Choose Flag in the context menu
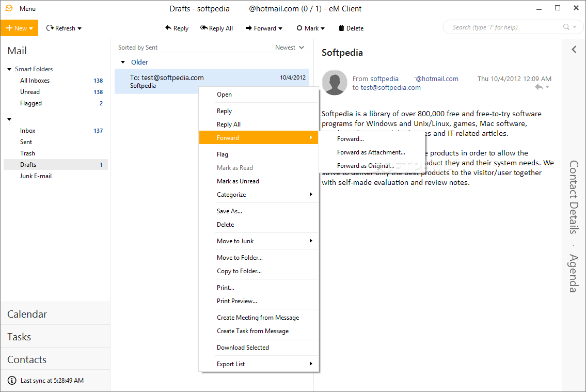The height and width of the screenshot is (392, 586). click(x=259, y=154)
